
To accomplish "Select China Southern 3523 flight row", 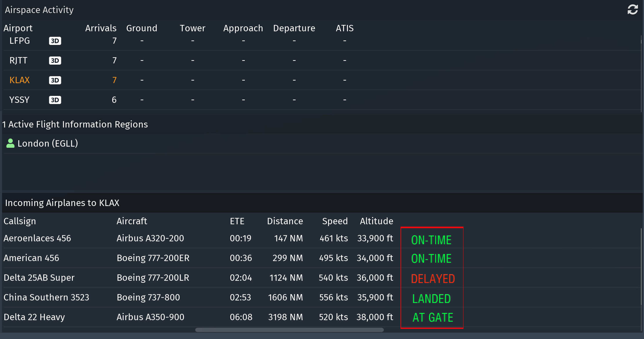I will (x=46, y=298).
